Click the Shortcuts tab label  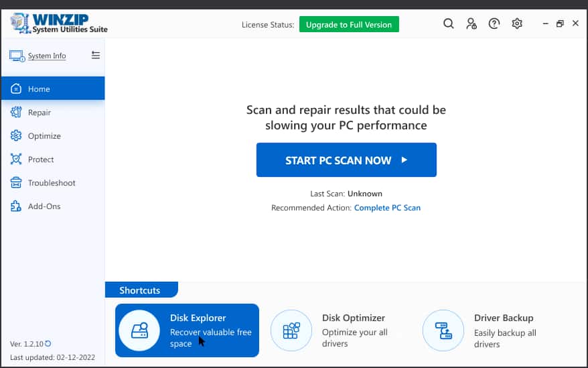(140, 290)
